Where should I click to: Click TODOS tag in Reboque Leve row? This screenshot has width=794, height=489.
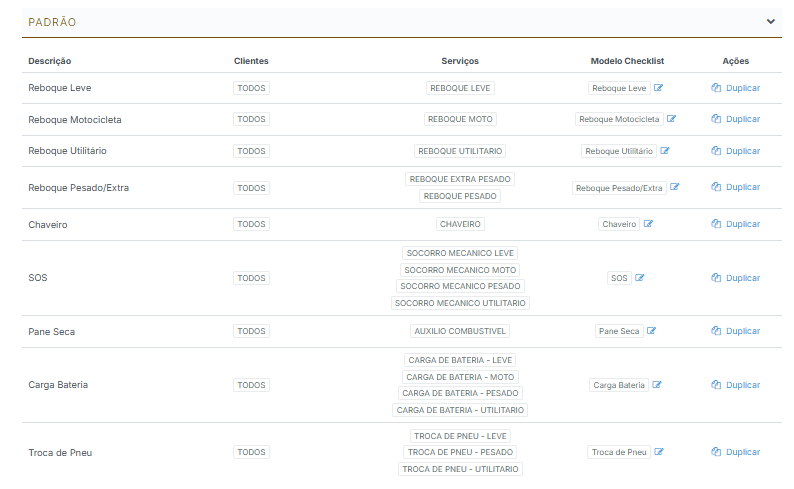251,88
